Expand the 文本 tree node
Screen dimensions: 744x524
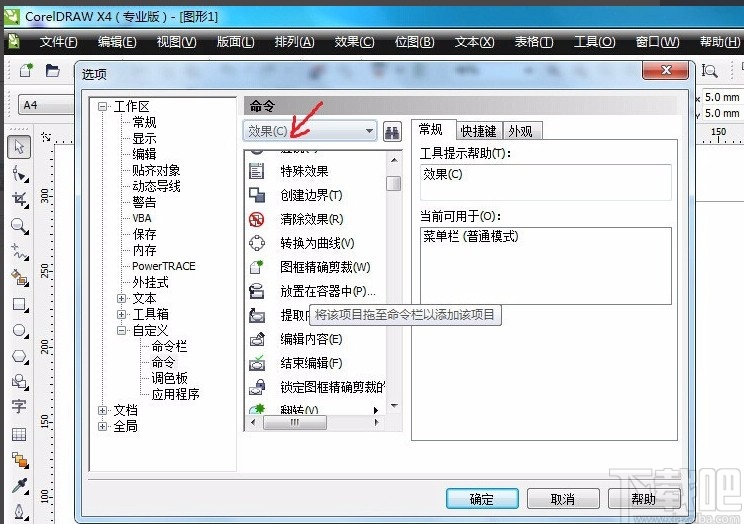121,298
